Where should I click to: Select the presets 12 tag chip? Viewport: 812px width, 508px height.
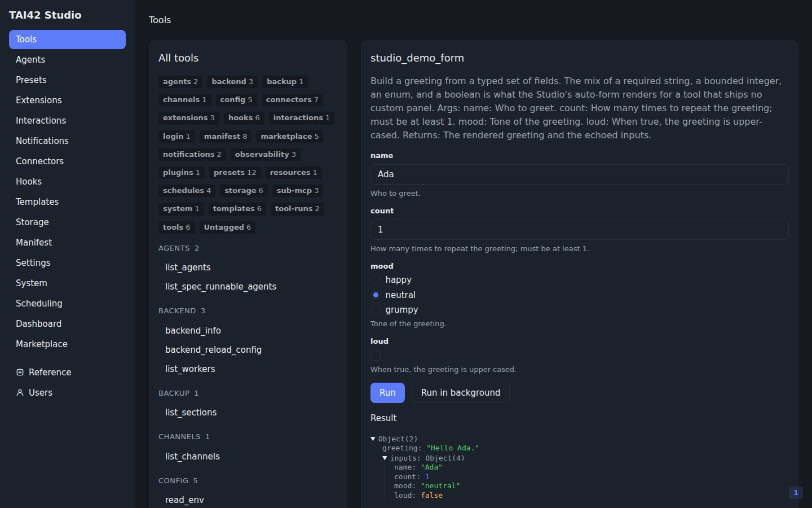(235, 173)
